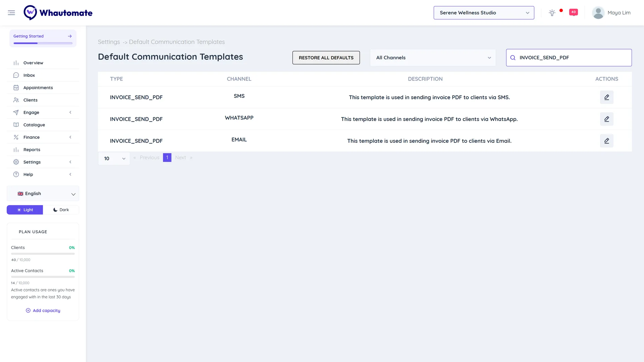Click the Getting Started arrow icon

coord(70,36)
